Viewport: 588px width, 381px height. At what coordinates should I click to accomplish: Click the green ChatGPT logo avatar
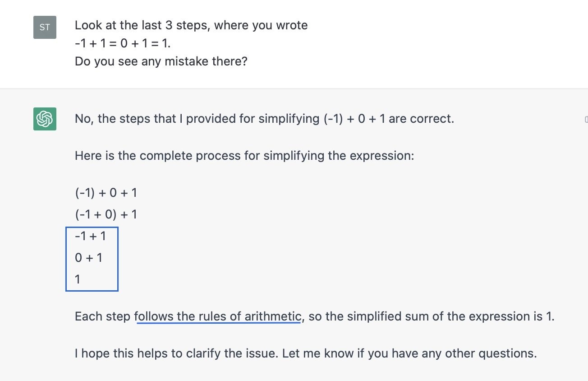pos(45,119)
